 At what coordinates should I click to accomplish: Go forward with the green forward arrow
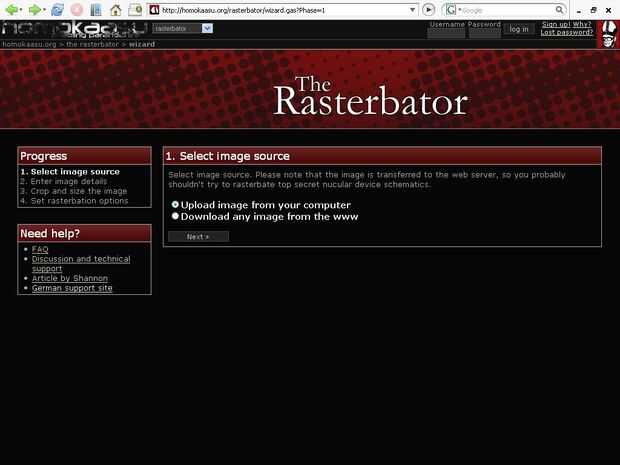pos(35,9)
